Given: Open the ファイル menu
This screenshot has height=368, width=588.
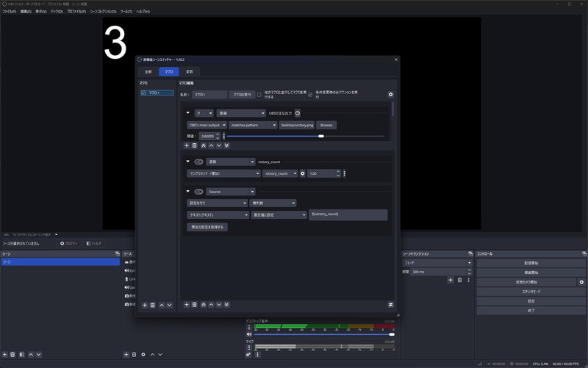Looking at the screenshot, I should coord(9,12).
